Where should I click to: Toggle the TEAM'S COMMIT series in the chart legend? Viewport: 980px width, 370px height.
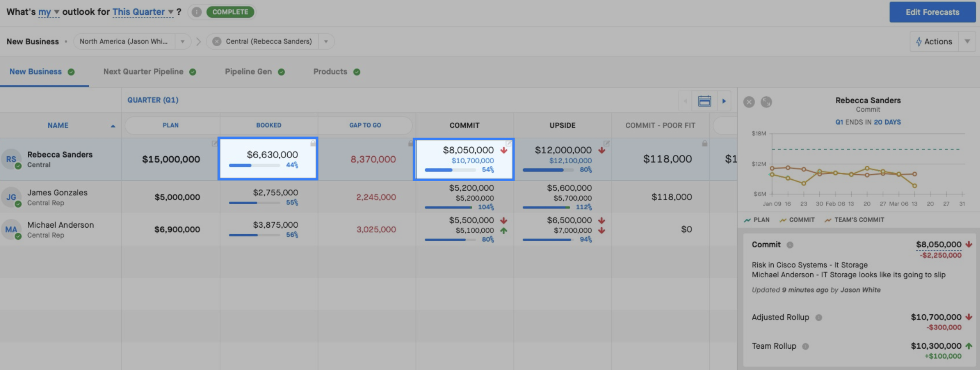pyautogui.click(x=854, y=220)
